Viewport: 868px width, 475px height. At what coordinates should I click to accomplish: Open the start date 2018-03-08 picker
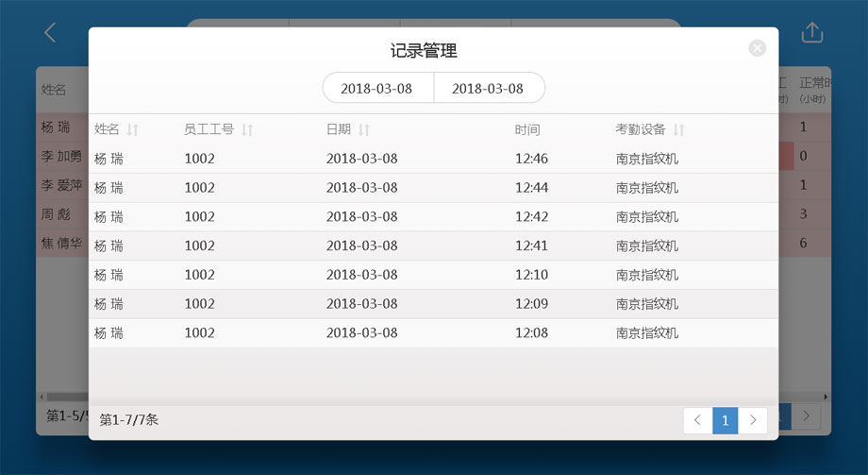377,88
